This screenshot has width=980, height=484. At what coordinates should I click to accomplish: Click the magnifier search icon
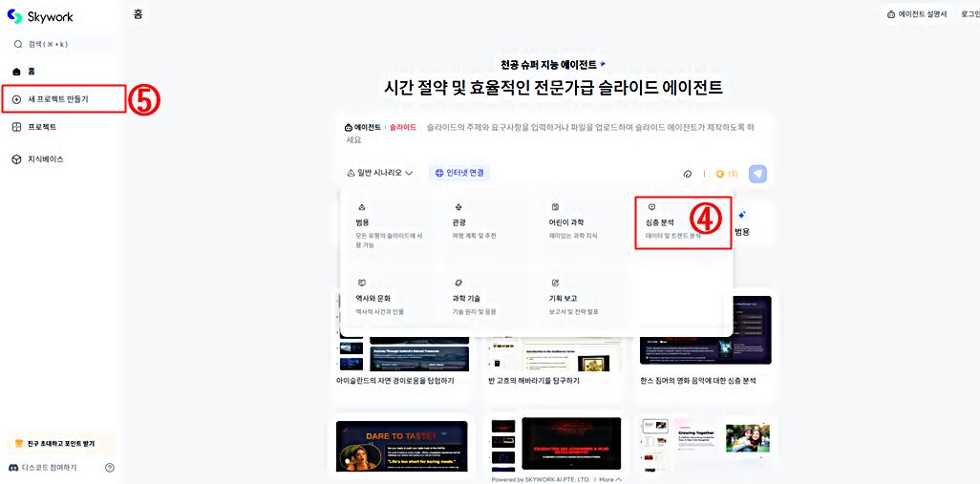[x=18, y=44]
